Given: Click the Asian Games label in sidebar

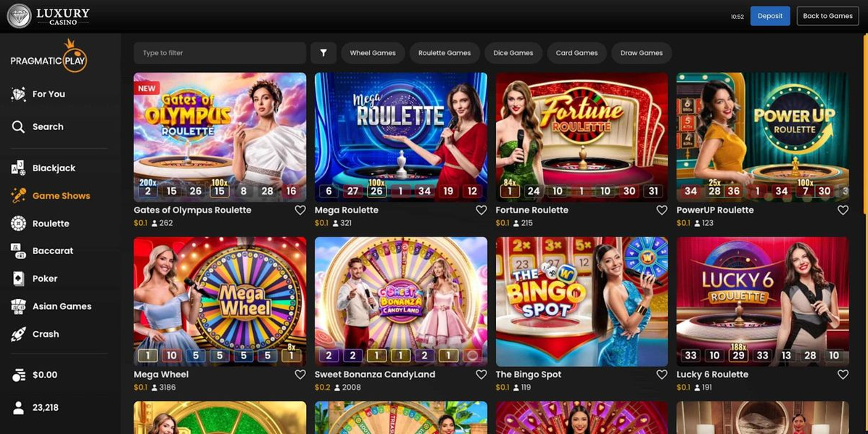Looking at the screenshot, I should 62,306.
